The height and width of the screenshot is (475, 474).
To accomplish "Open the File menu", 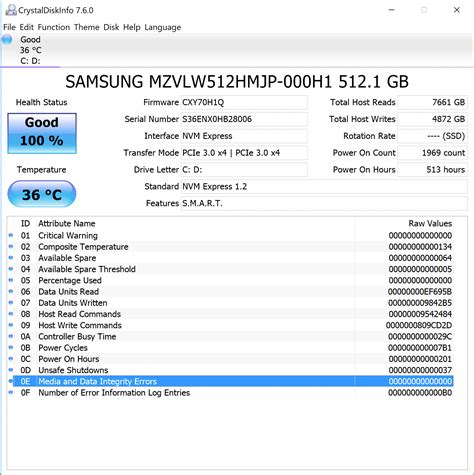I will tap(9, 27).
